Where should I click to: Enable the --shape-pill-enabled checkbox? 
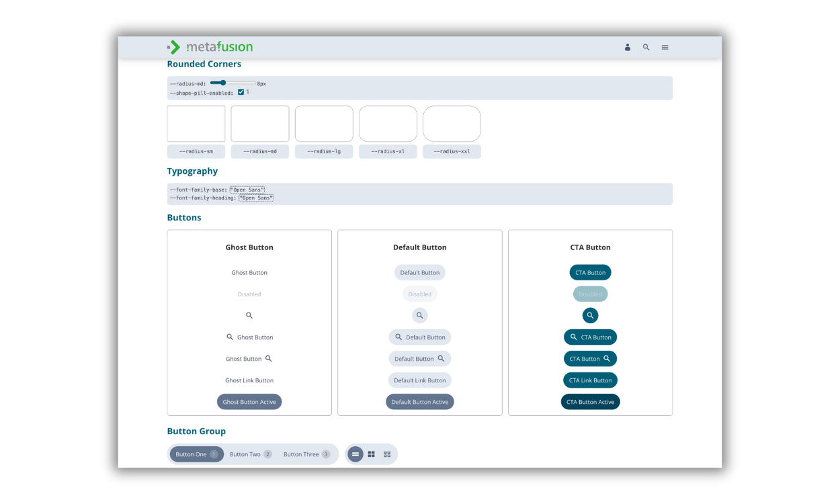tap(241, 91)
